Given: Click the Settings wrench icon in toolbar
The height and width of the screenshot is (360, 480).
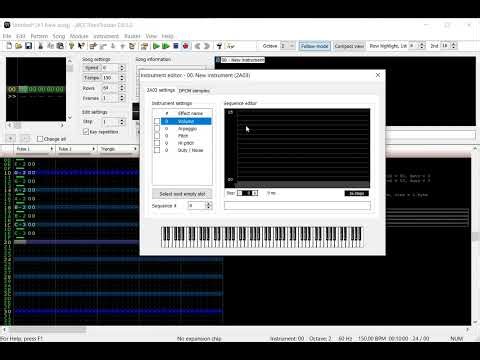Looking at the screenshot, I should (x=219, y=46).
